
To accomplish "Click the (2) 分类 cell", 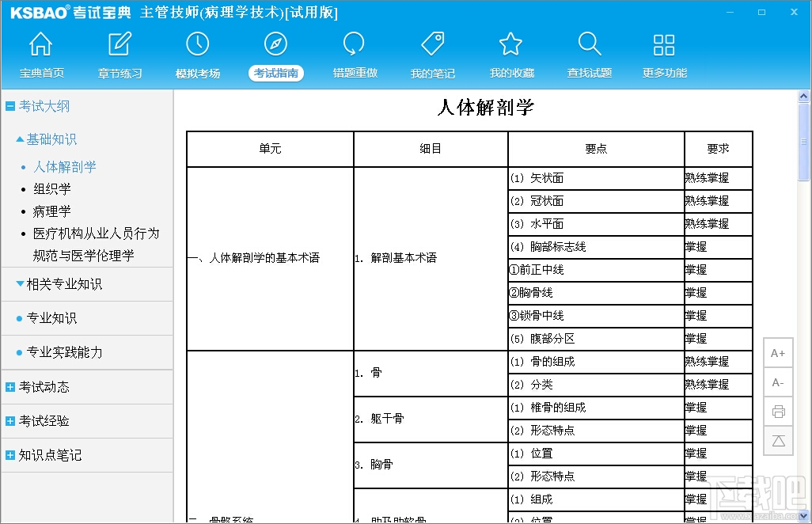I will pyautogui.click(x=596, y=385).
